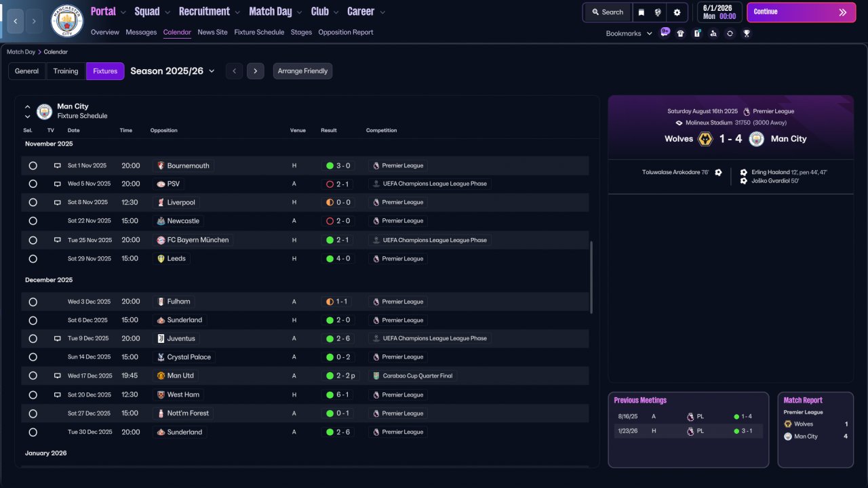Select the Leeds fixture radio button

33,258
